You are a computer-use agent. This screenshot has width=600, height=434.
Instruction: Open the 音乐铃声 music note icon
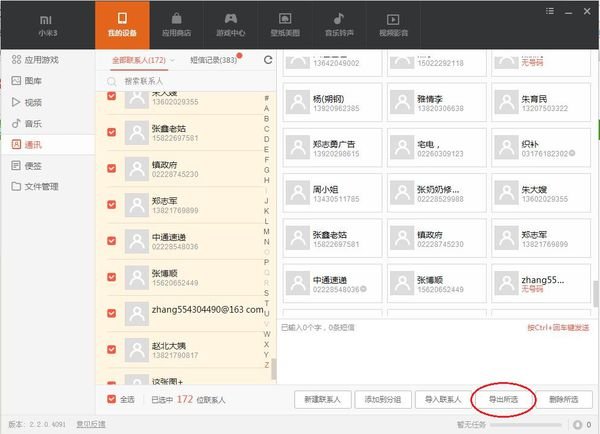[339, 18]
